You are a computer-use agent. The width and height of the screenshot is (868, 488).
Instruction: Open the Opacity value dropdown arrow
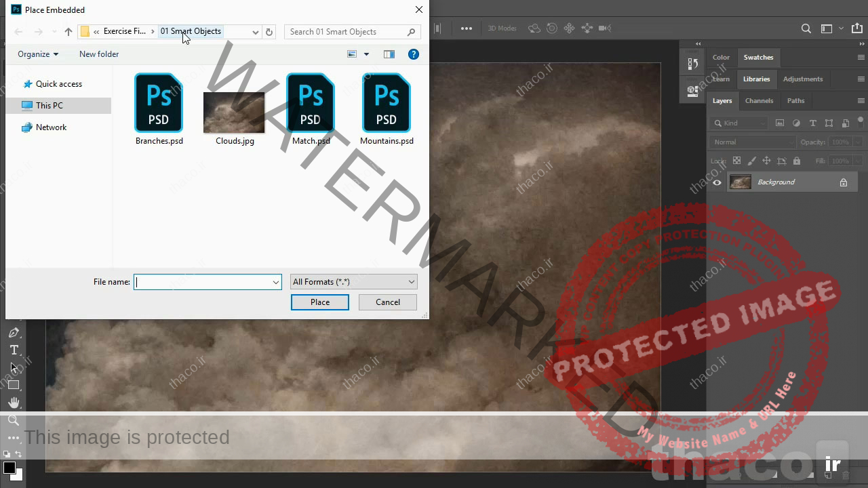(858, 142)
